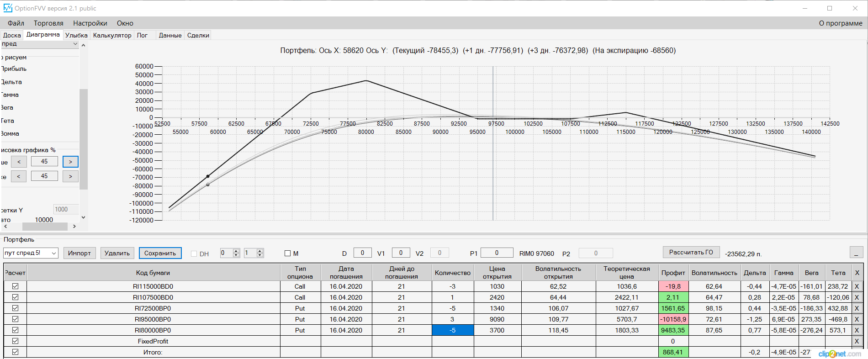Viewport: 868px width, 359px height.
Task: Collapse the portfolio panel with the underscore button
Action: click(856, 253)
